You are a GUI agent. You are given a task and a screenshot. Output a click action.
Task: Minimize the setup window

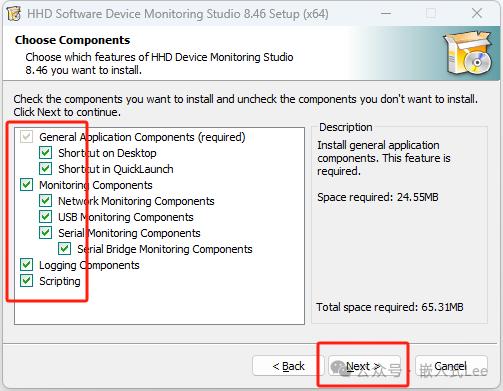coord(386,14)
